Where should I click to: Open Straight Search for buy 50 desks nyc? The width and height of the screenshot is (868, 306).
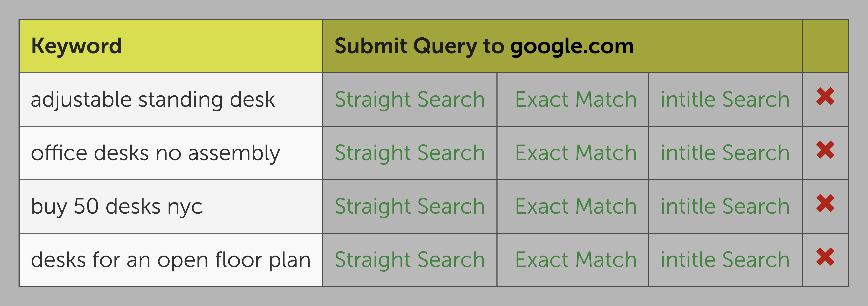[x=409, y=207]
